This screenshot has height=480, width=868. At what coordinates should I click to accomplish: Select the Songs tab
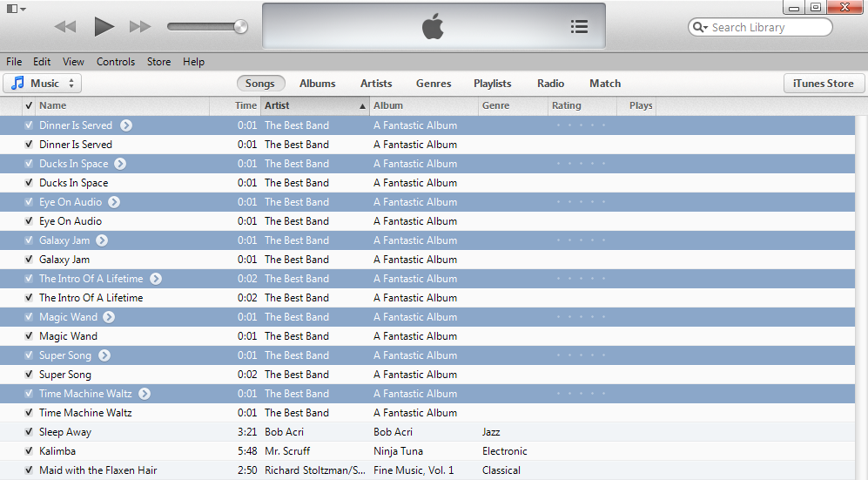pyautogui.click(x=260, y=83)
